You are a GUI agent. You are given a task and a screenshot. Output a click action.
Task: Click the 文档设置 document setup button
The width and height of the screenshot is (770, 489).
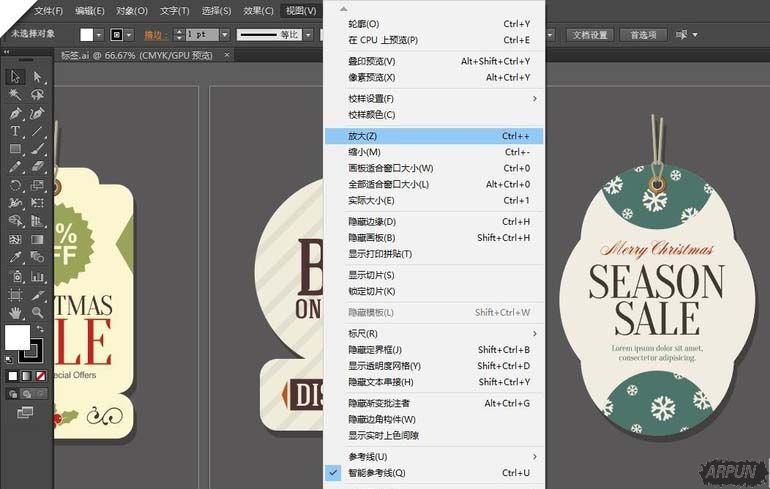coord(590,35)
